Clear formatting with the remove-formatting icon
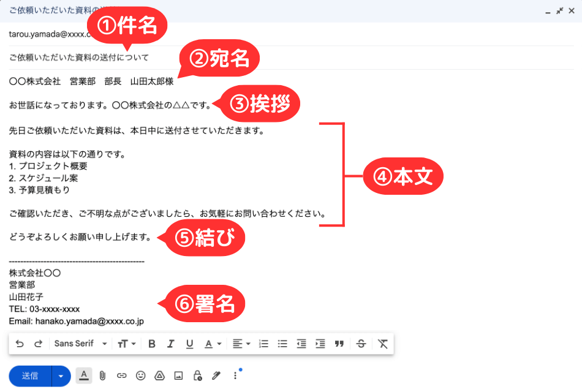582x392 pixels. click(x=383, y=344)
